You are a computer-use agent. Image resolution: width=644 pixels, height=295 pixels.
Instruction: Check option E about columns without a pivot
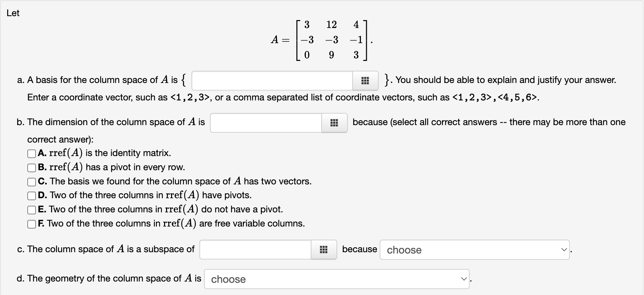click(32, 209)
